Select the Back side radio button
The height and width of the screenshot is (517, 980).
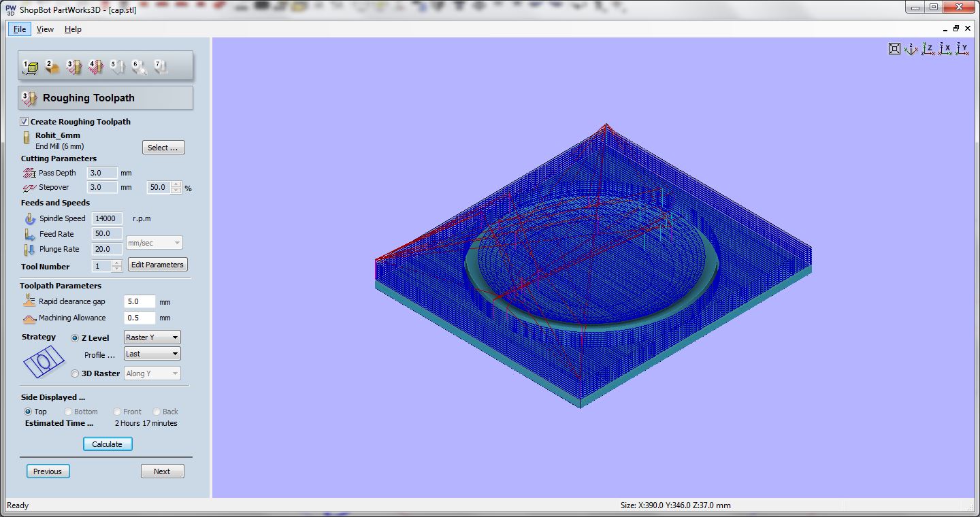point(157,412)
